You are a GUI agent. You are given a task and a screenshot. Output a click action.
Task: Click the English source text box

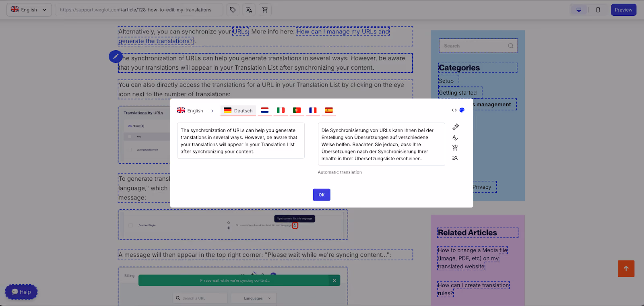(241, 141)
